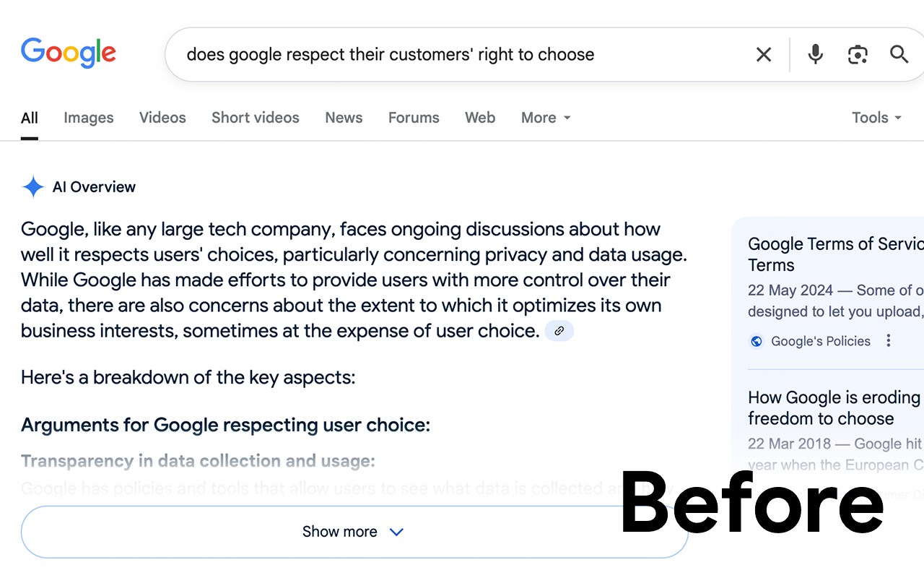Screen dimensions: 924x578
Task: Click the Google logo
Action: 69,53
